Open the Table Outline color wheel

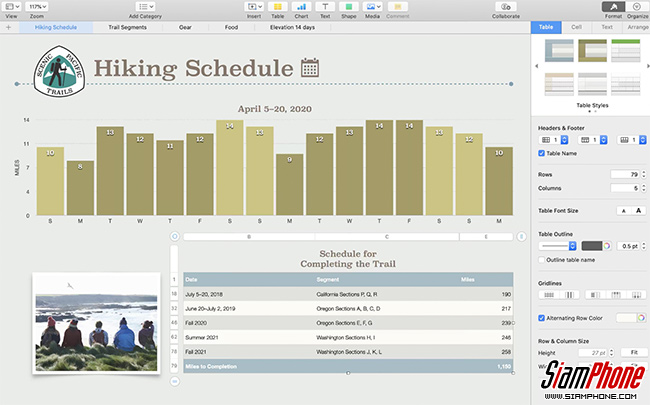pyautogui.click(x=607, y=246)
